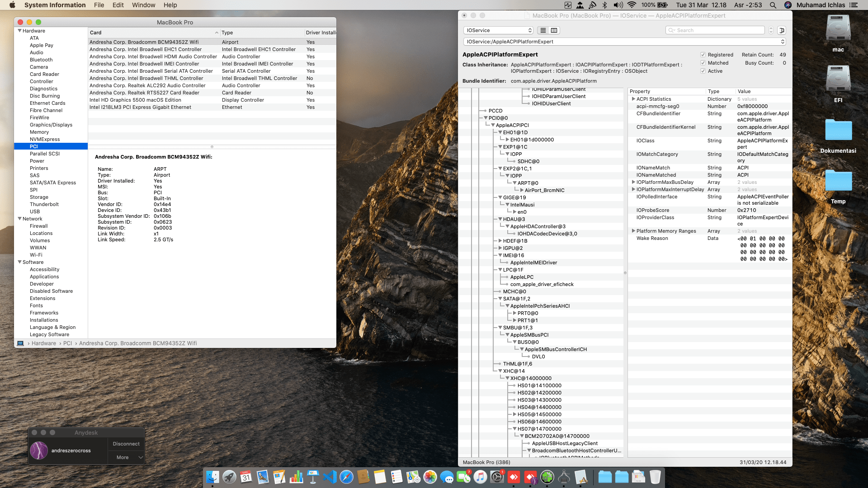Image resolution: width=868 pixels, height=488 pixels.
Task: Click the Spotlight search icon
Action: click(x=773, y=5)
